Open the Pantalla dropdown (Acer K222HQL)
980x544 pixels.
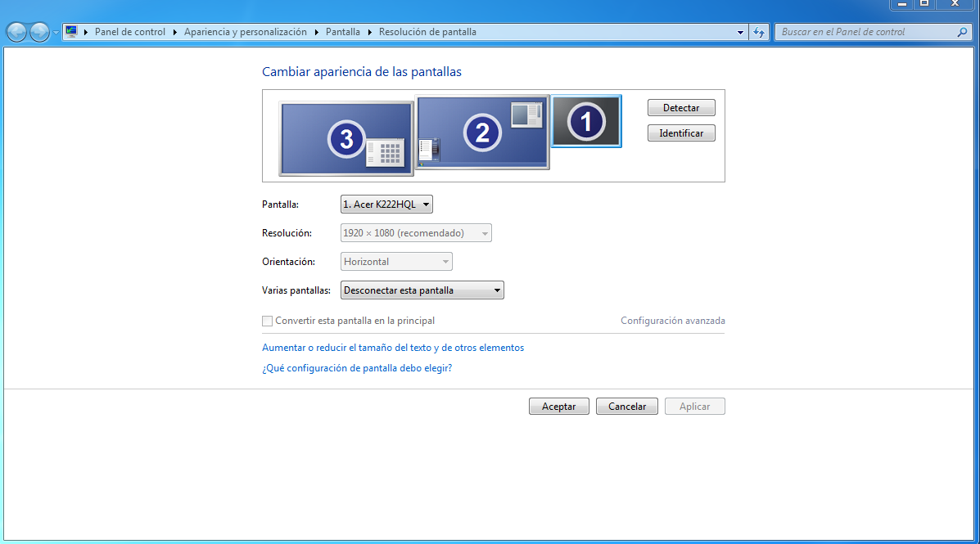(x=386, y=205)
